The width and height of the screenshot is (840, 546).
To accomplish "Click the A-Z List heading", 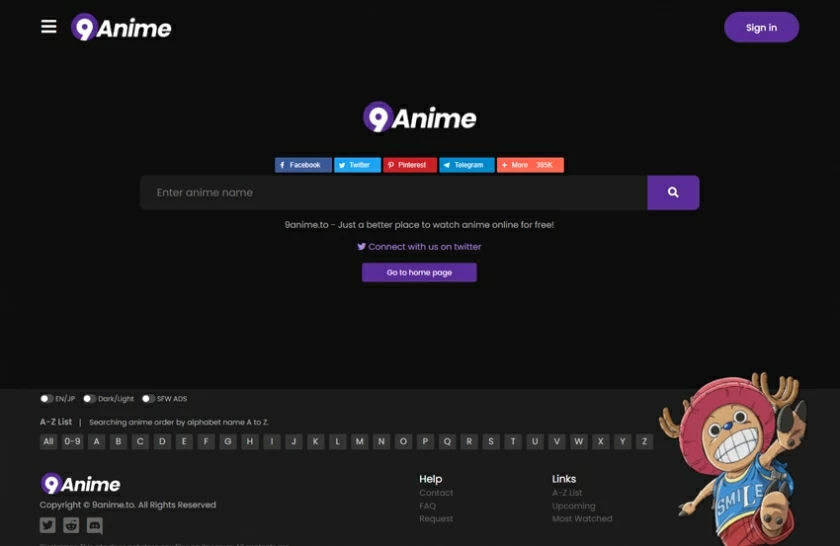I will (56, 422).
